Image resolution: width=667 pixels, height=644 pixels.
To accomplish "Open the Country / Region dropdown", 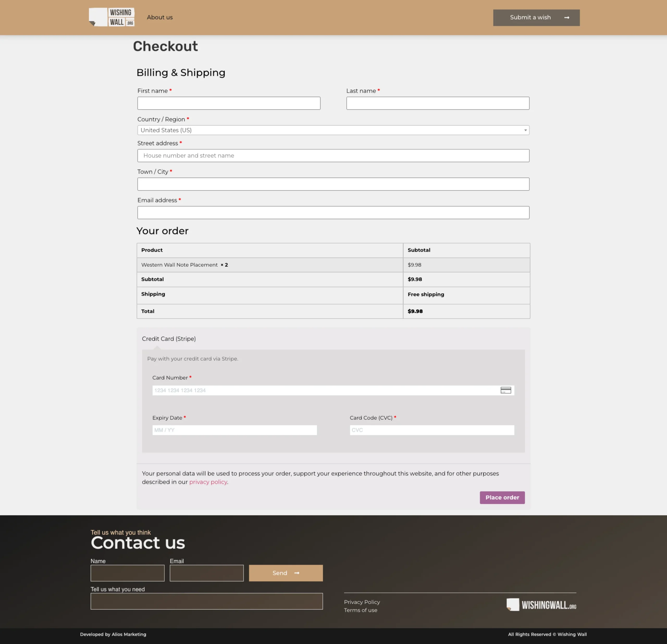I will pos(333,130).
